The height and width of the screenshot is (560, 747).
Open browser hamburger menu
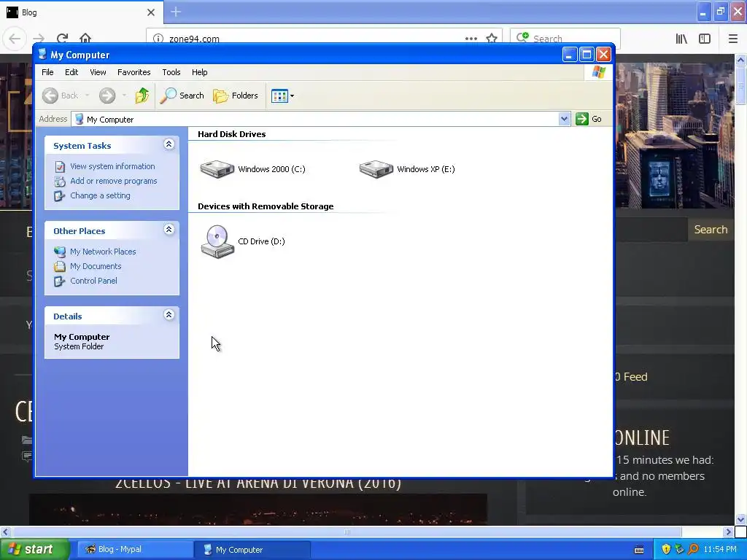pos(732,39)
